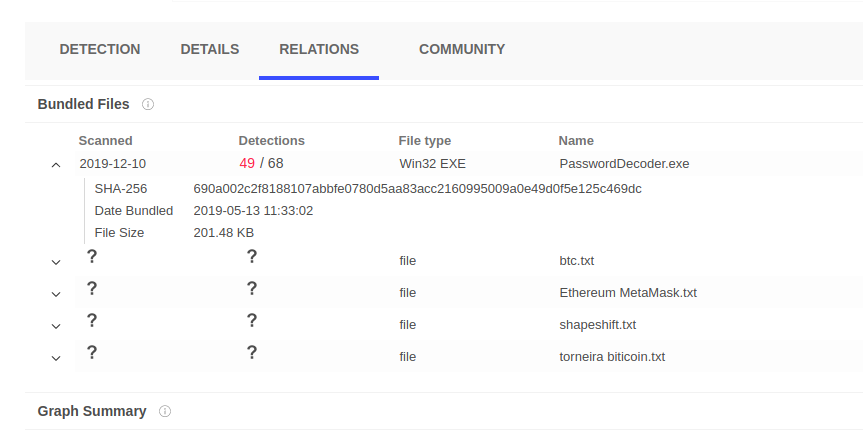
Task: Open the btc.txt file name
Action: click(x=577, y=261)
